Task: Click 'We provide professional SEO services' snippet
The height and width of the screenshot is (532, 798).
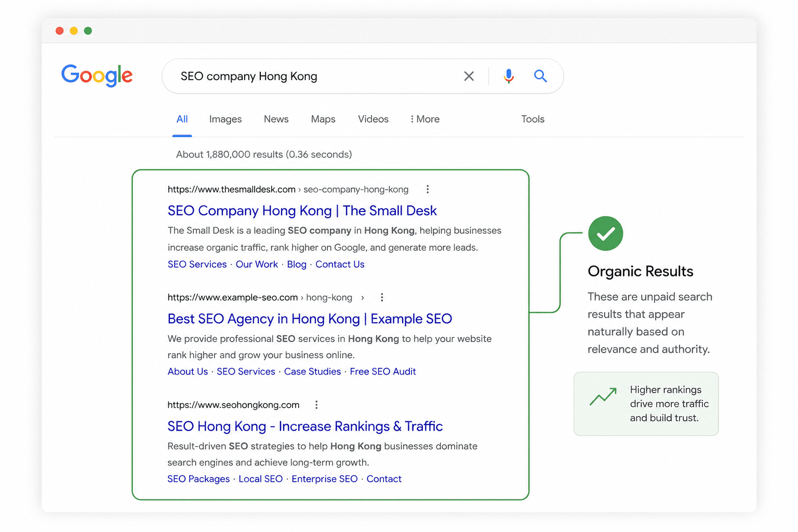Action: tap(329, 347)
